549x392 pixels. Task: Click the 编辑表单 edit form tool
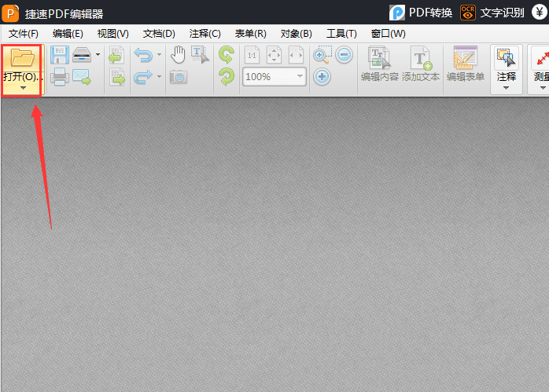click(466, 64)
